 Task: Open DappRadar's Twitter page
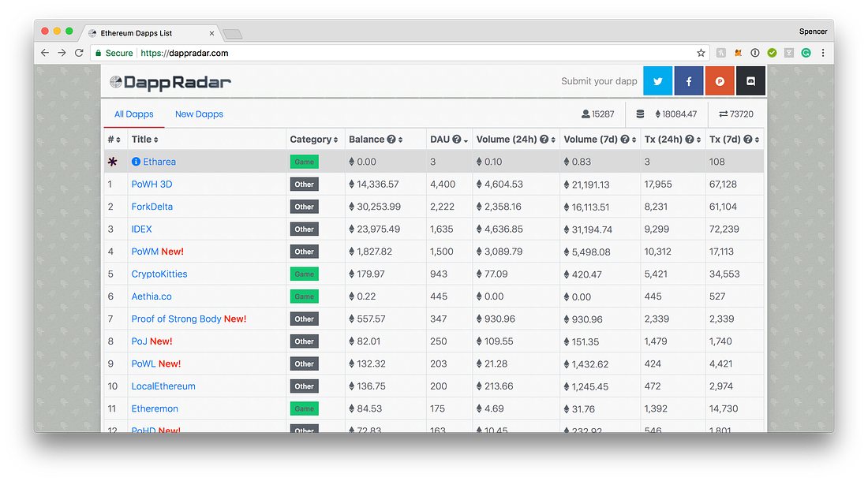pos(658,81)
